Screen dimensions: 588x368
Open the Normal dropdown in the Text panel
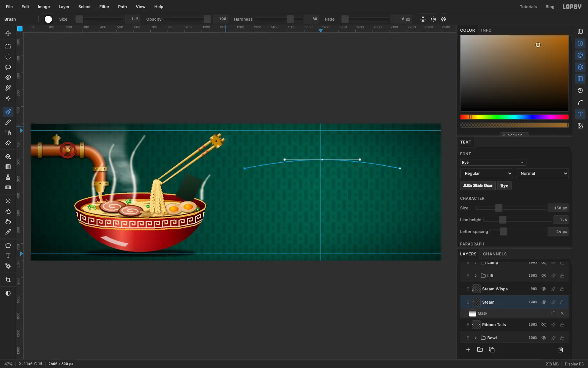542,173
